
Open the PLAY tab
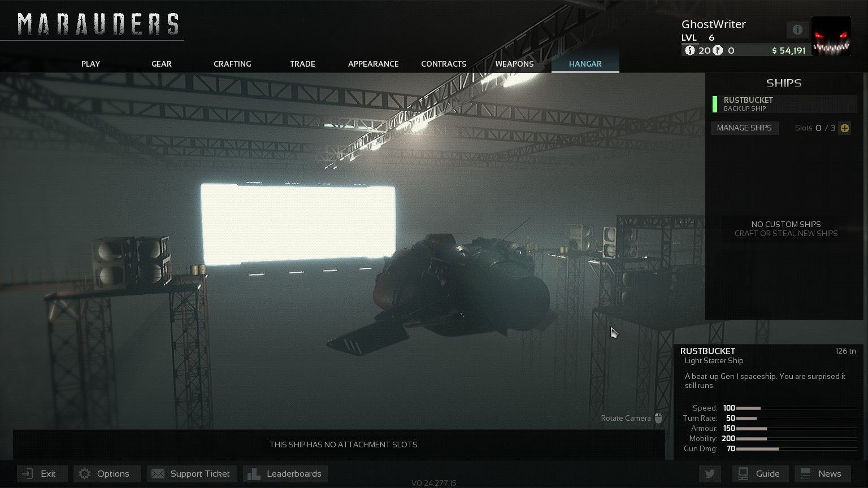[x=90, y=64]
